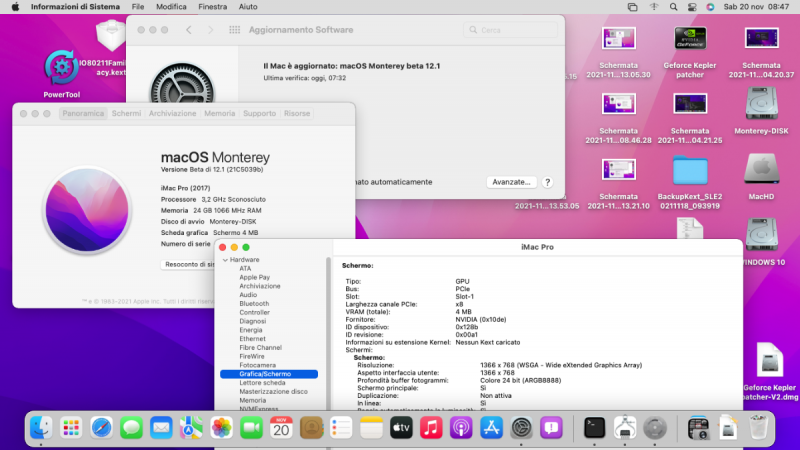Open the BackupKext_SLE2 folder
This screenshot has height=450, width=800.
[690, 170]
